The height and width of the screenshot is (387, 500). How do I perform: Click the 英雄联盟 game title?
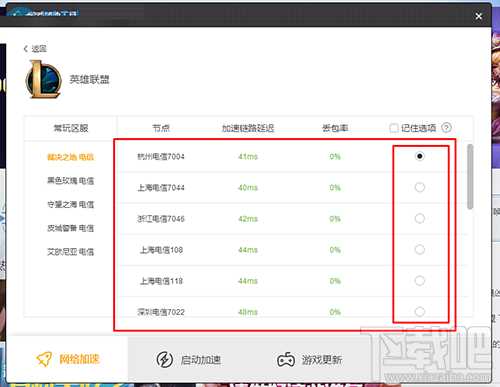click(x=89, y=79)
